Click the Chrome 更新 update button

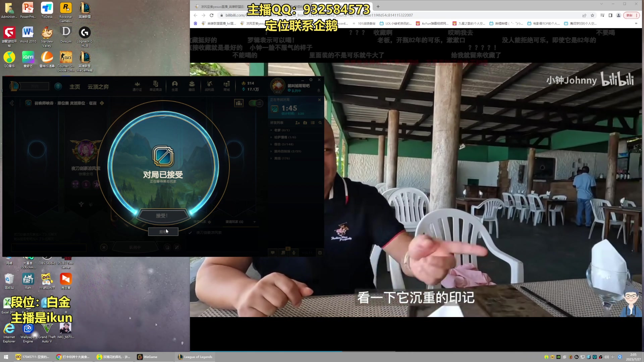[x=632, y=15]
